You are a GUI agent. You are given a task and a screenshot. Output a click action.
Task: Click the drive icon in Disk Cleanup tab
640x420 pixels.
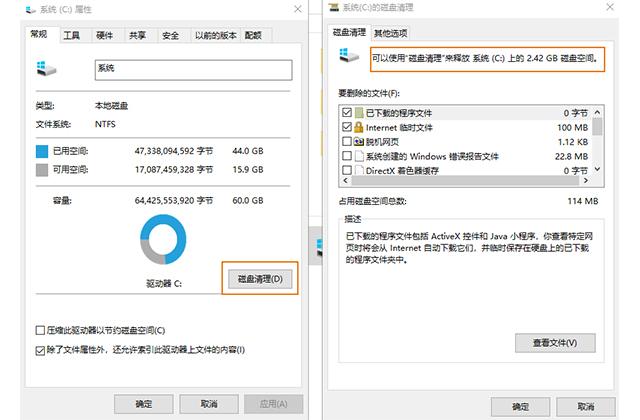click(349, 56)
